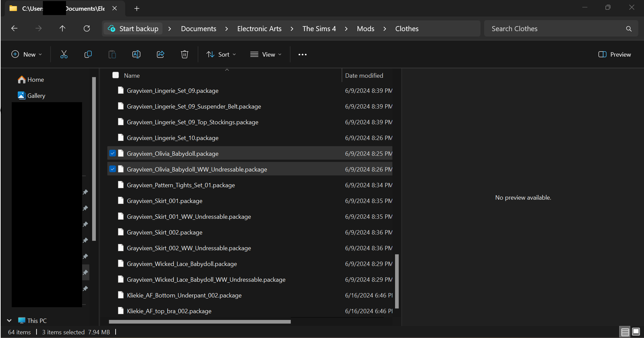Click Start backup in address bar
Screen dimensions: 644x338
(133, 29)
